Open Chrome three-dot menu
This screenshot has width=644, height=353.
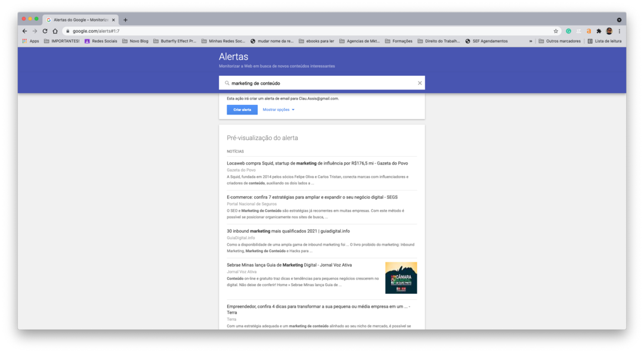620,31
